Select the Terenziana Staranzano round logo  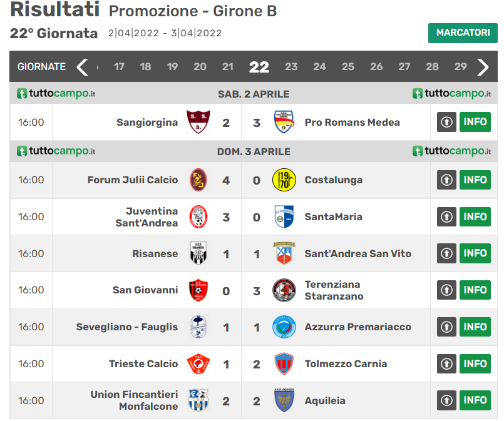click(x=284, y=290)
